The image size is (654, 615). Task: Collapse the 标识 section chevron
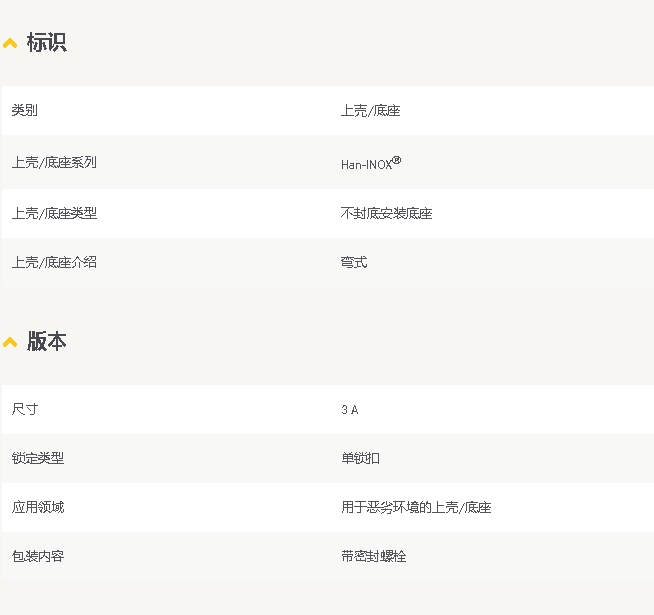(10, 44)
